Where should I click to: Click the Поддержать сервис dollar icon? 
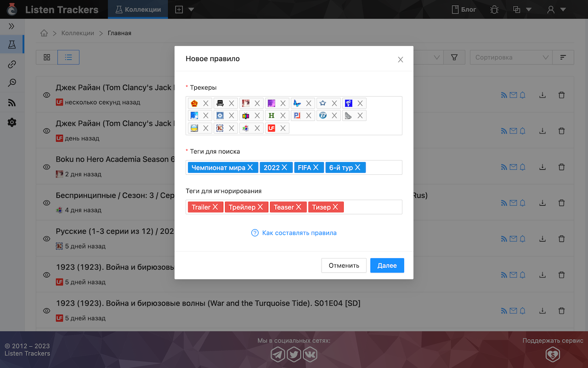point(552,355)
